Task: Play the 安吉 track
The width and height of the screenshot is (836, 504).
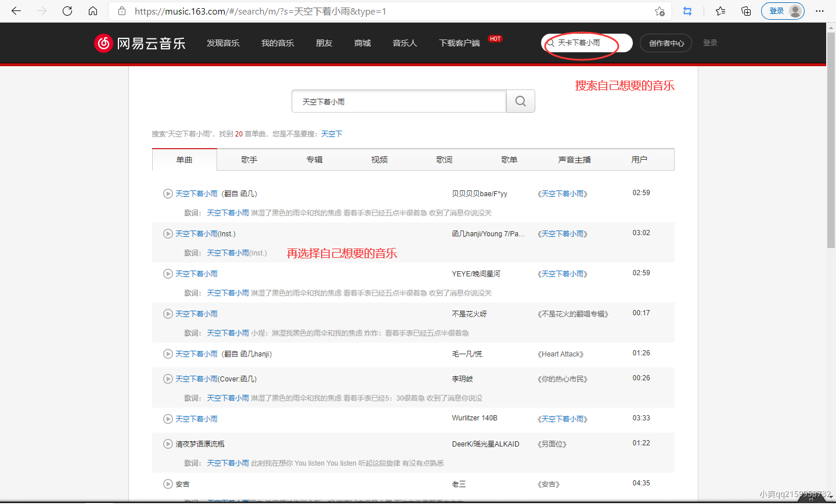Action: tap(168, 484)
